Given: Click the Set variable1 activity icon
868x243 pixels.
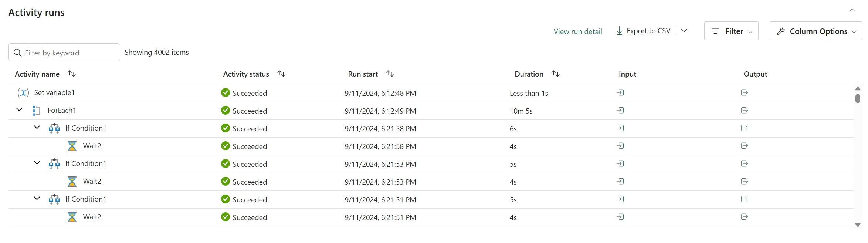Looking at the screenshot, I should tap(23, 93).
